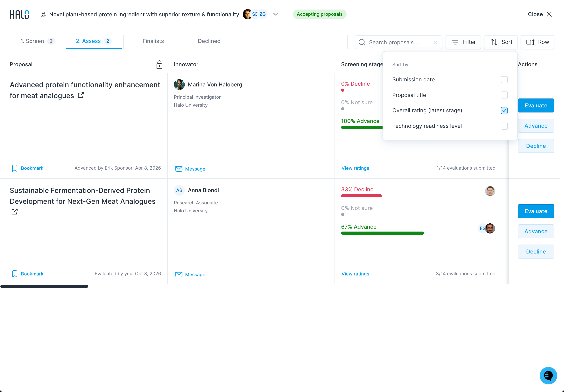Click Bookmark for Advanced protein functionality proposal
564x392 pixels.
coord(27,168)
